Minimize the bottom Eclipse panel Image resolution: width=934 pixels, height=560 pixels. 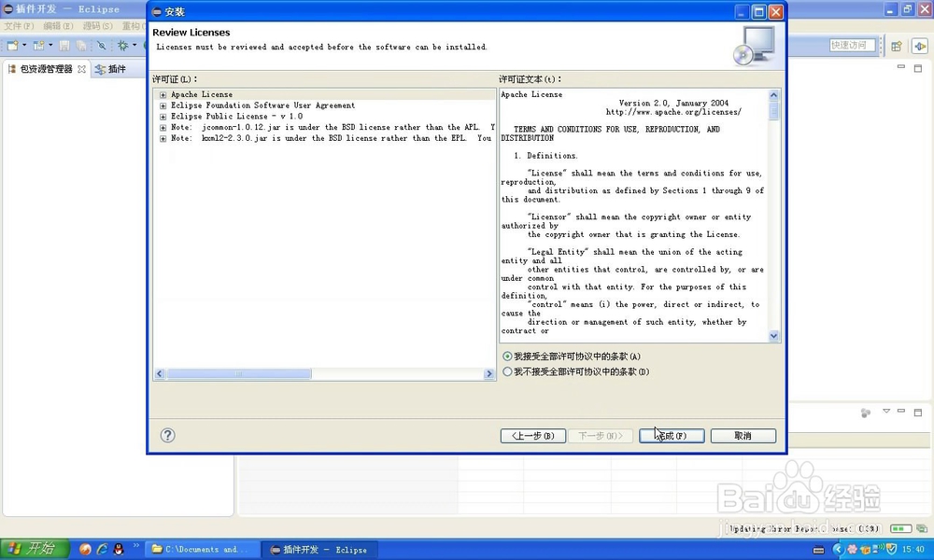click(901, 412)
